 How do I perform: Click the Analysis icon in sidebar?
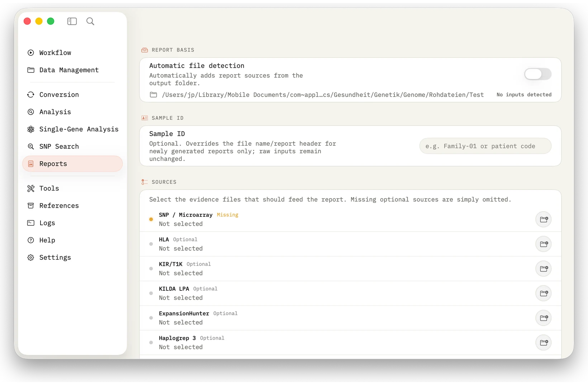tap(31, 112)
